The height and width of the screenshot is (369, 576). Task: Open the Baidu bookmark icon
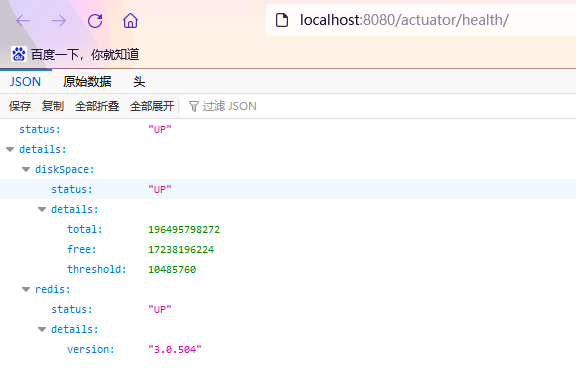[18, 54]
